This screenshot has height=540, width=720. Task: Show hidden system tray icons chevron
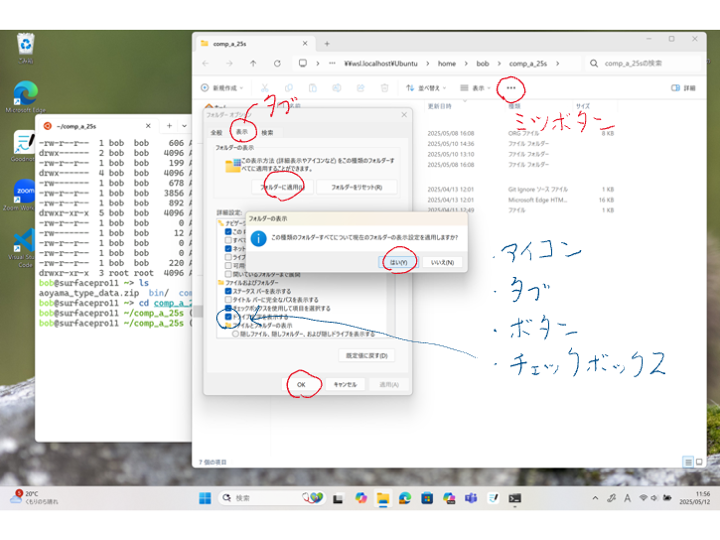pos(595,498)
